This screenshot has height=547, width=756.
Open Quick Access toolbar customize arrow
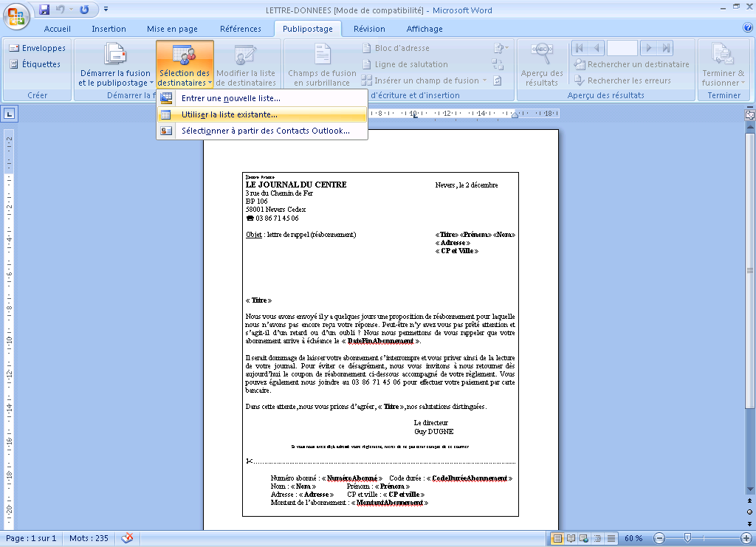point(106,10)
